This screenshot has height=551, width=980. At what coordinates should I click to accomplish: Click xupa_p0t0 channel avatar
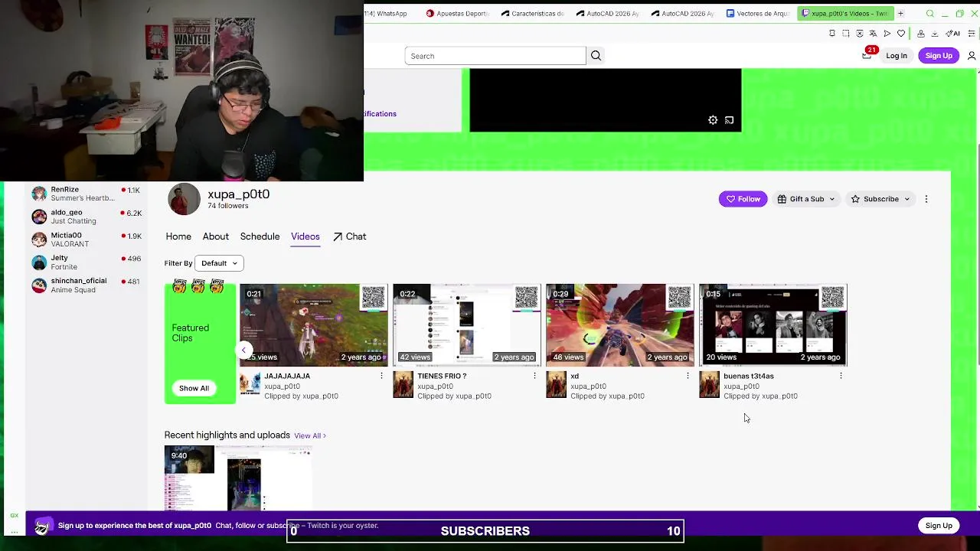(x=184, y=200)
